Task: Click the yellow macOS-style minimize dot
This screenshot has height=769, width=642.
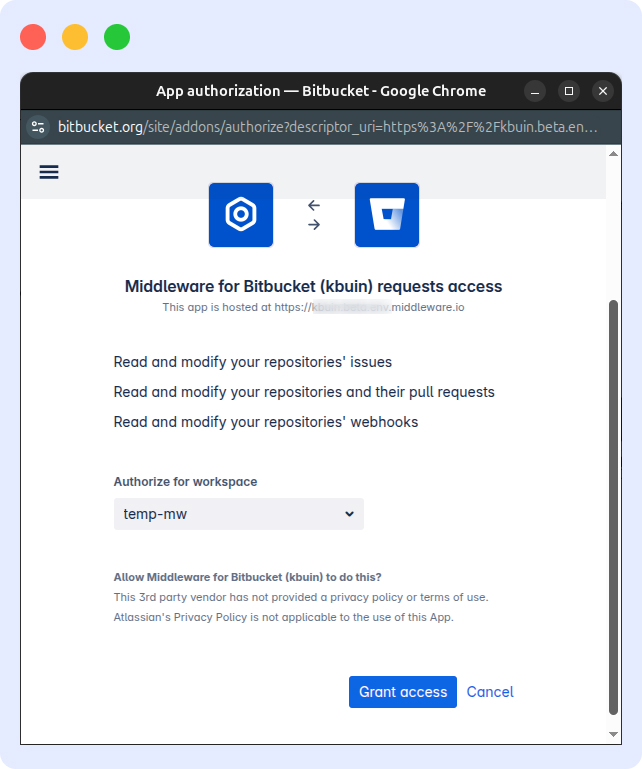Action: point(75,37)
